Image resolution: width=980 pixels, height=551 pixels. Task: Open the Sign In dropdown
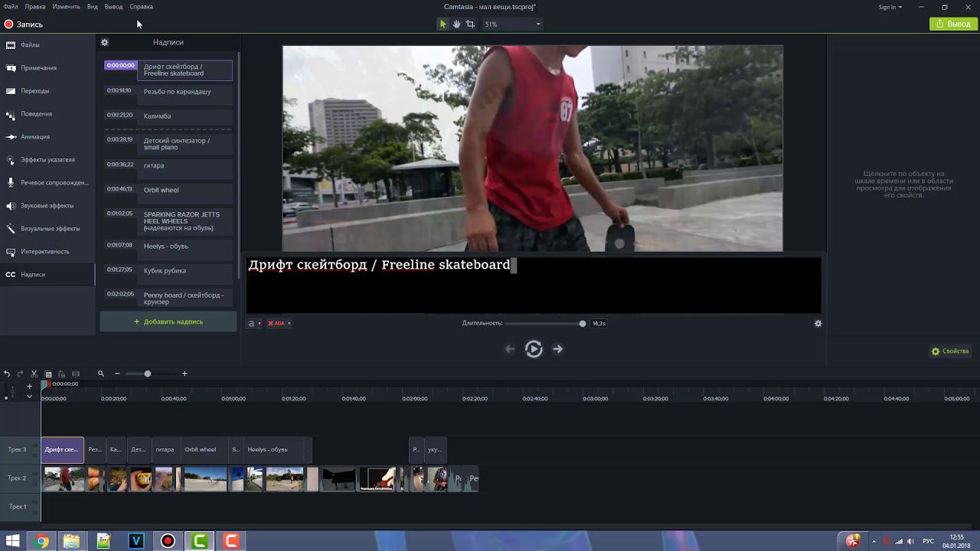890,7
